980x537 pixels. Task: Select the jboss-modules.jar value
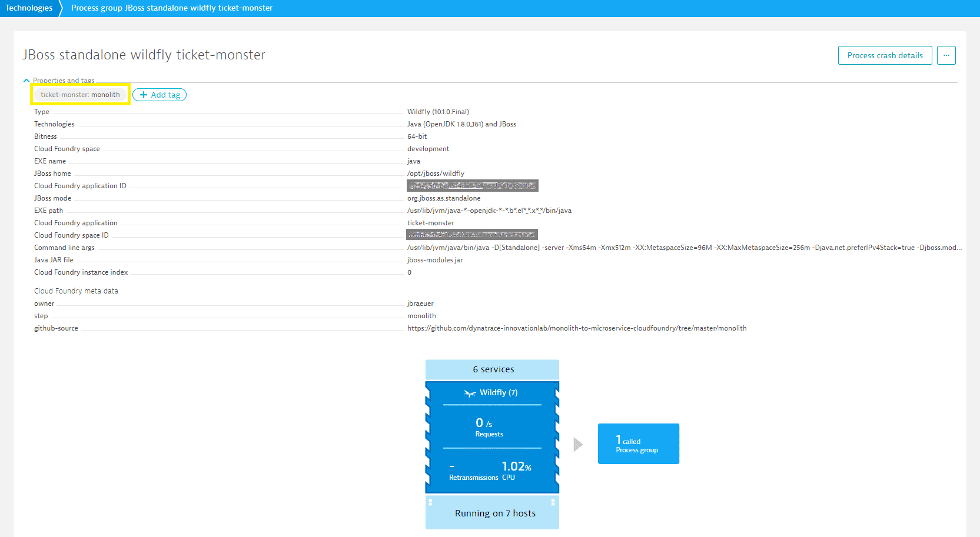pos(435,260)
